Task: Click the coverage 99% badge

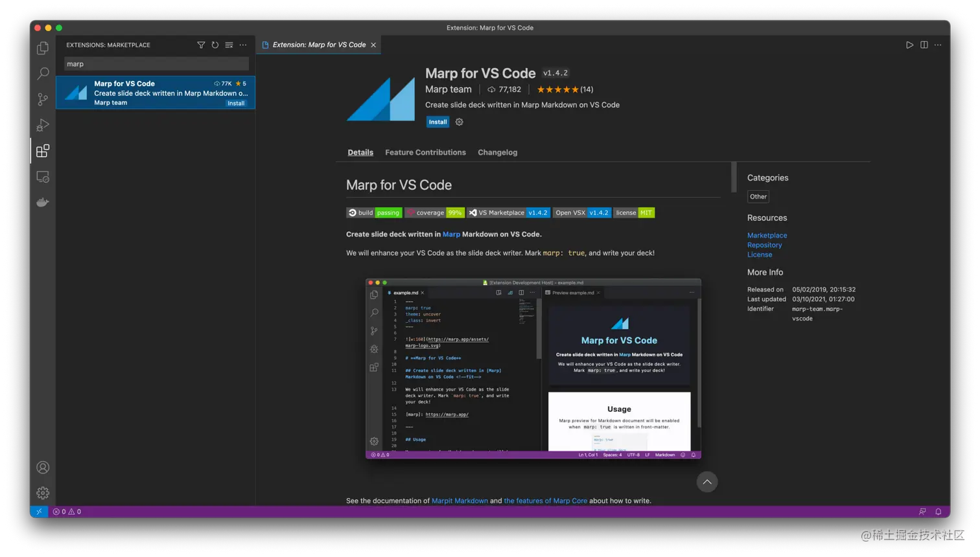Action: [435, 212]
